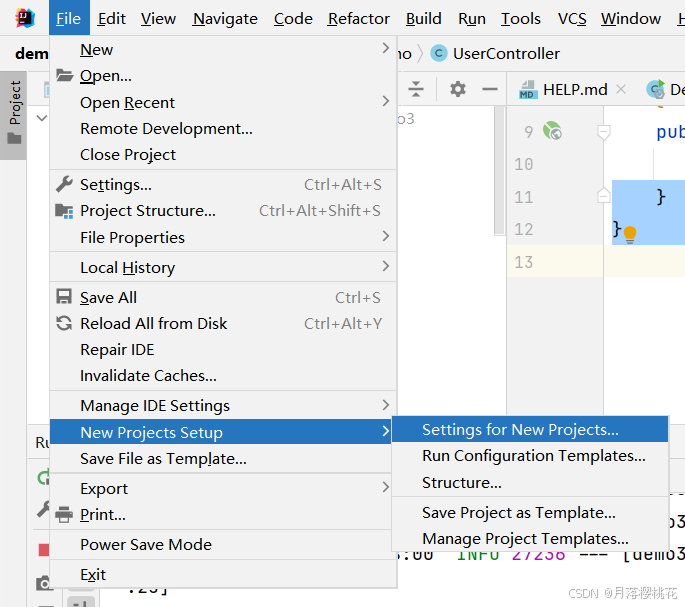This screenshot has width=685, height=607.
Task: Click the yellow lightbulb quick-fix icon
Action: (630, 234)
